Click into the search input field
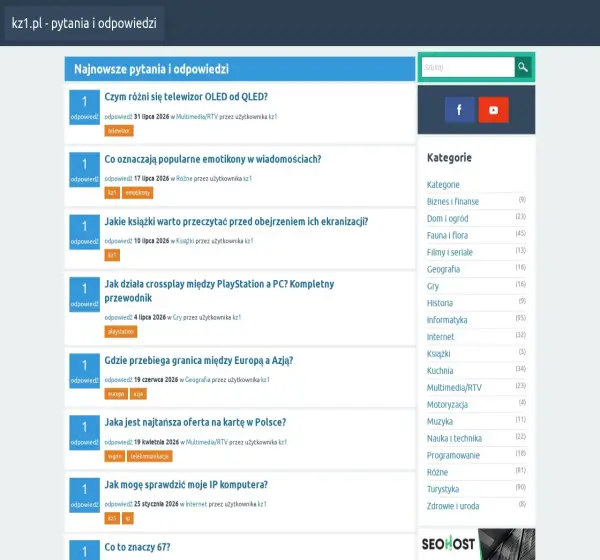Screen dimensions: 600x560 [x=468, y=67]
